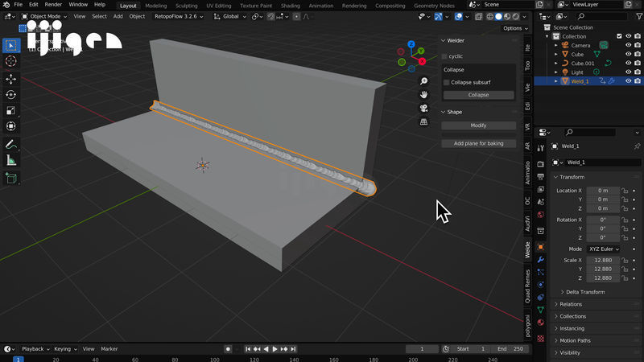Open the Object menu in viewport header

coord(137,16)
